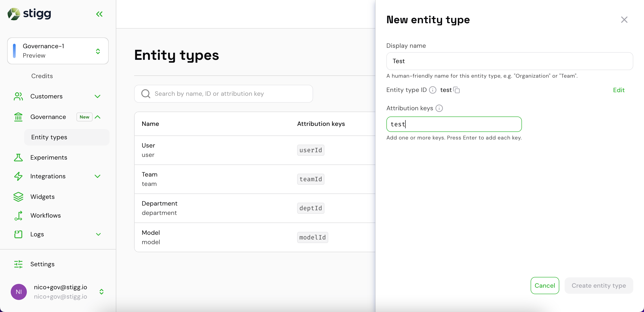
Task: Click Edit link for Entity type ID
Action: [619, 90]
